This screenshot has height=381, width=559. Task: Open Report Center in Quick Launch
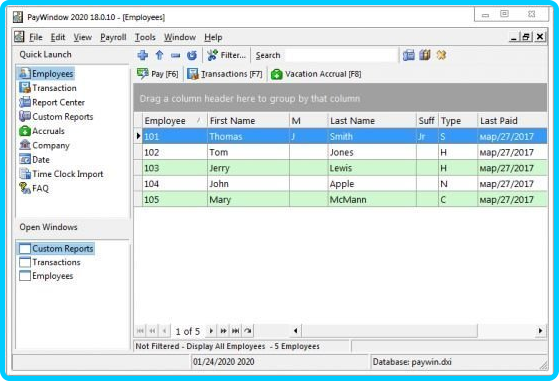pyautogui.click(x=52, y=102)
